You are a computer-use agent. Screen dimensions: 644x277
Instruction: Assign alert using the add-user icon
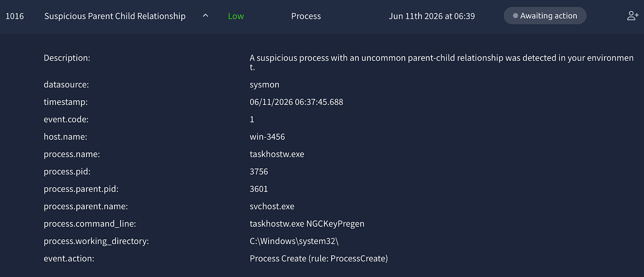click(x=632, y=16)
